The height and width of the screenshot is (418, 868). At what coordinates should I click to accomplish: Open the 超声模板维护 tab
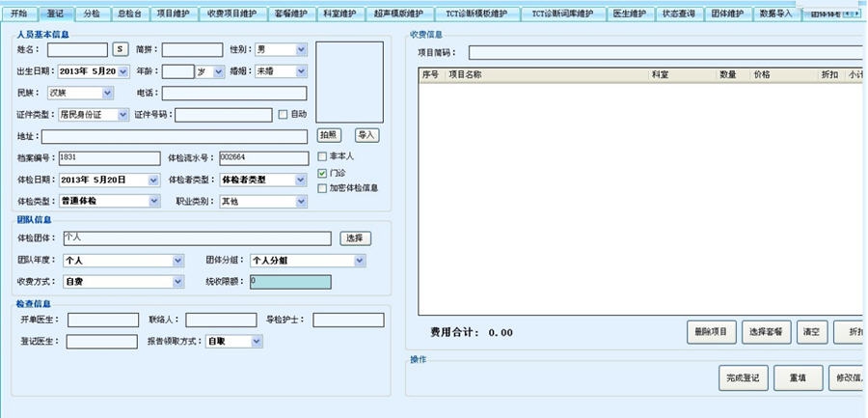(398, 14)
